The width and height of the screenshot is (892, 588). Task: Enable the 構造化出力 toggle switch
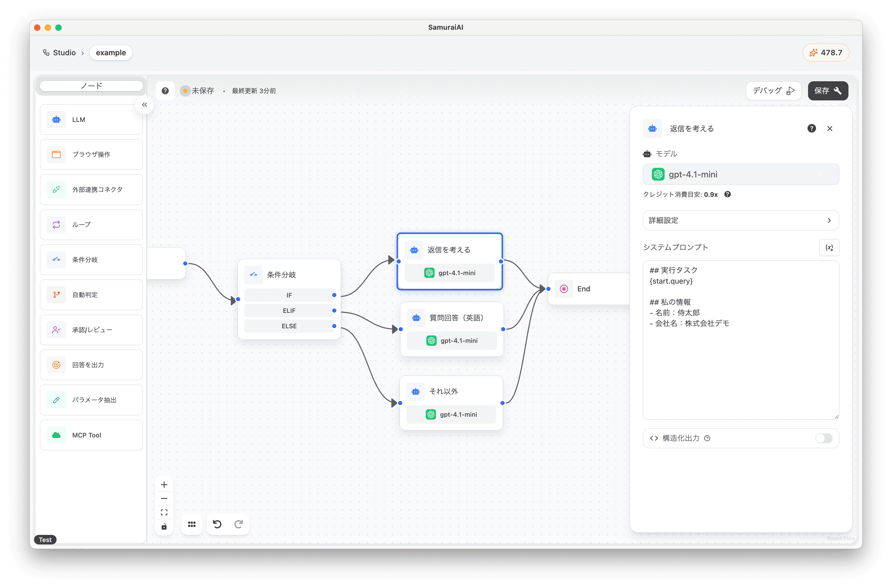(x=823, y=438)
